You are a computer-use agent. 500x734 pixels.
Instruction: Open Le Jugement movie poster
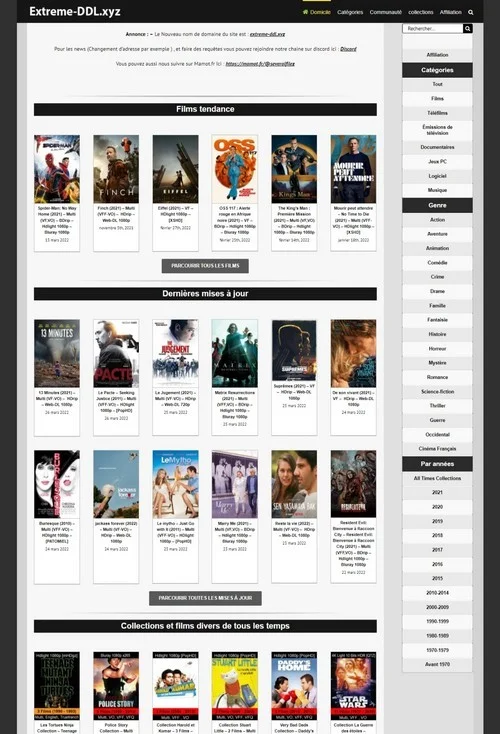click(x=176, y=354)
